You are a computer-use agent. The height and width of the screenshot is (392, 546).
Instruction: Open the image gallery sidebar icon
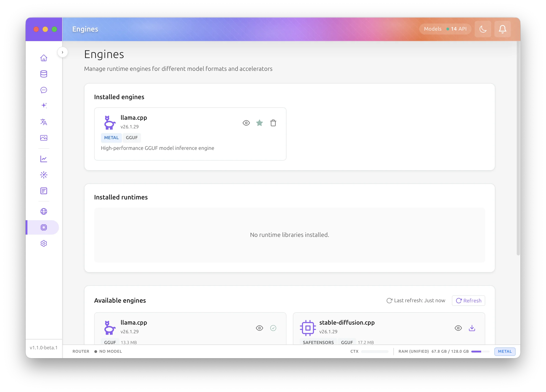coord(44,138)
